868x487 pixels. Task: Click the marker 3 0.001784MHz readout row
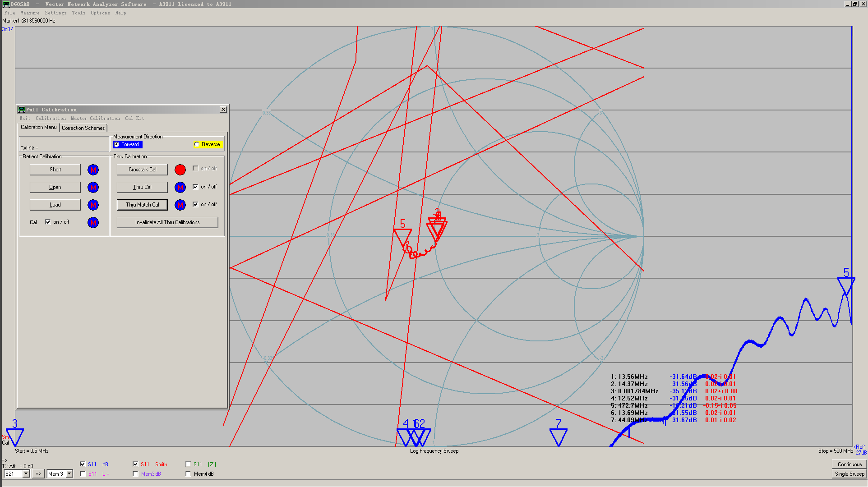click(674, 391)
